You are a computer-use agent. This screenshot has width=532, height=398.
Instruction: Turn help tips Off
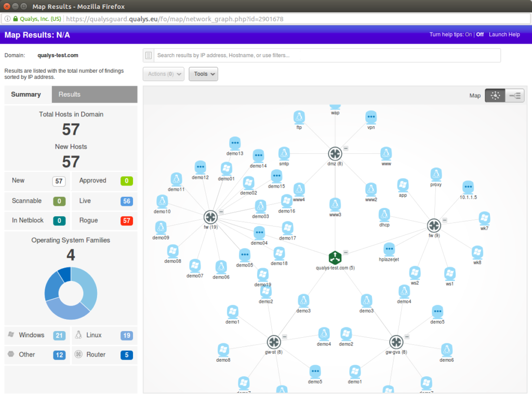tap(480, 34)
